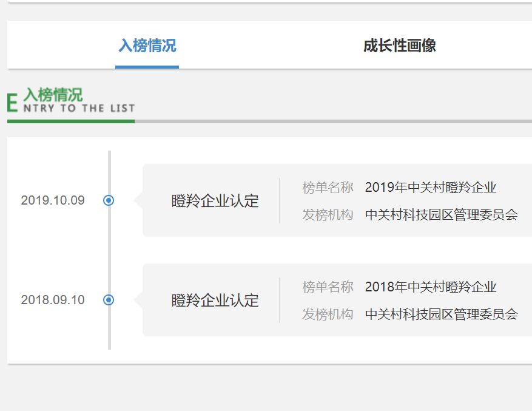Click the 榜单名称 field label in 2019 card
The width and height of the screenshot is (532, 411).
click(x=328, y=187)
